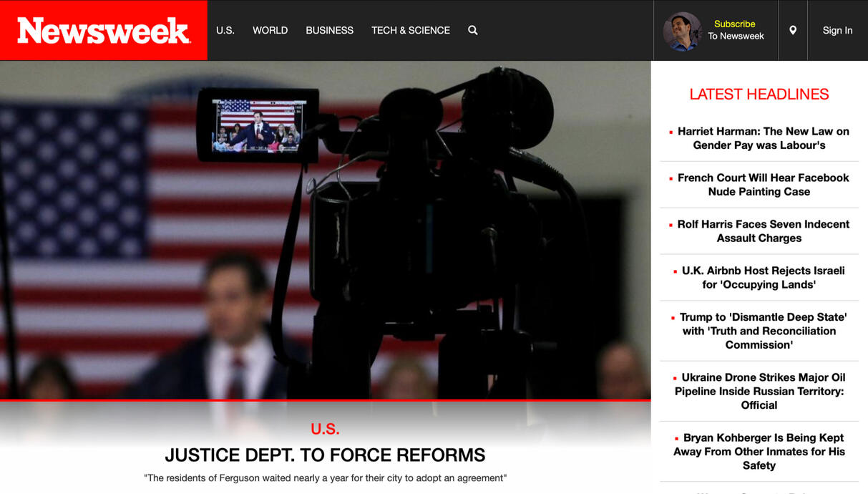Click the red U.S. label above the main headline
868x494 pixels.
coord(325,428)
